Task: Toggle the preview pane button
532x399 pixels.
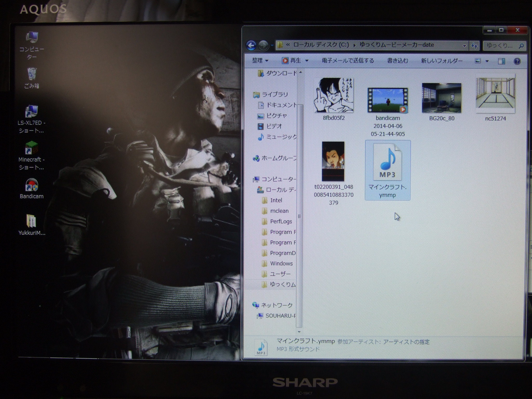Action: (501, 61)
